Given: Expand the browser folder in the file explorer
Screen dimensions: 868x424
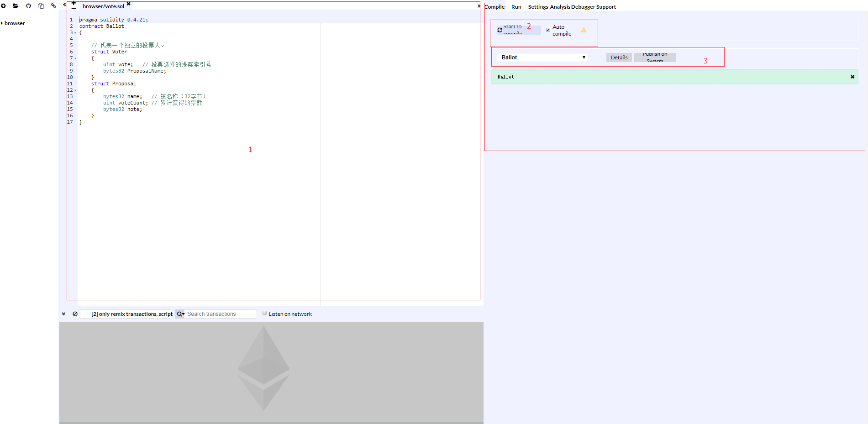Looking at the screenshot, I should point(13,23).
